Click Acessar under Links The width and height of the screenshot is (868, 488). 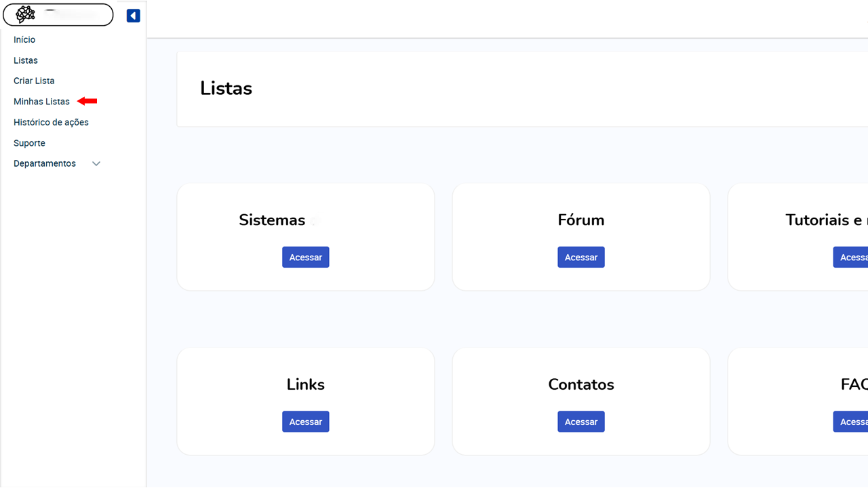click(306, 422)
